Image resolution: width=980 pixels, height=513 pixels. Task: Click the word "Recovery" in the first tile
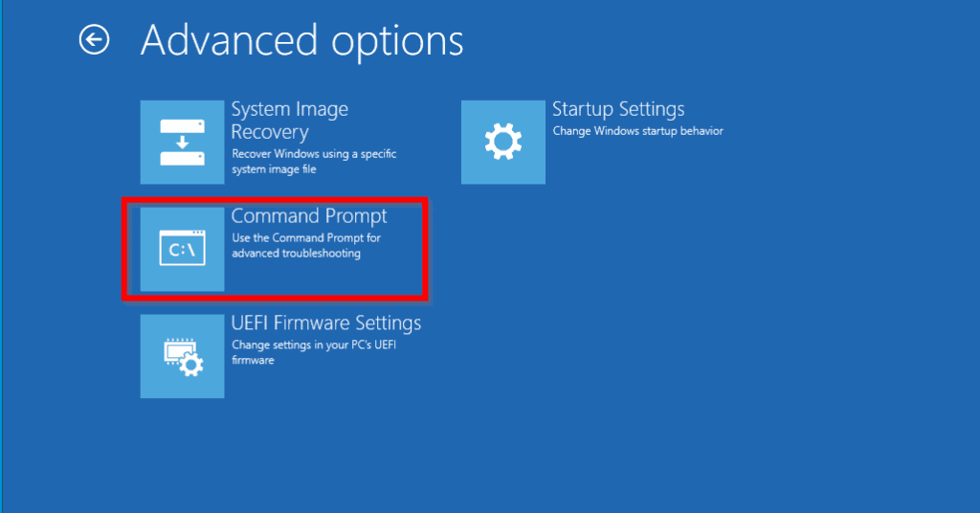[270, 132]
